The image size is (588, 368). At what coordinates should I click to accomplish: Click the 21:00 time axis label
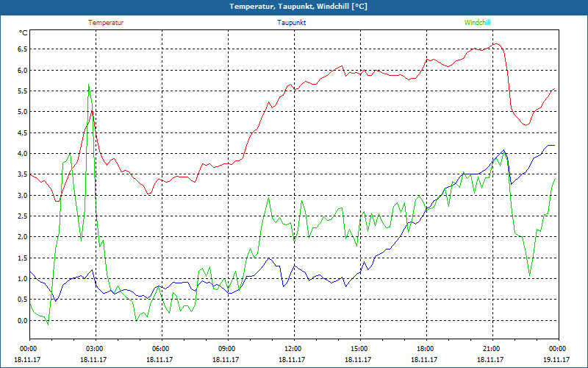(492, 349)
